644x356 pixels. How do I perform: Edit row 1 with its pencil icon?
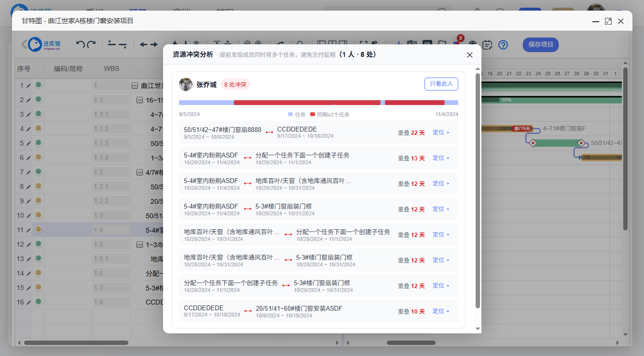28,86
